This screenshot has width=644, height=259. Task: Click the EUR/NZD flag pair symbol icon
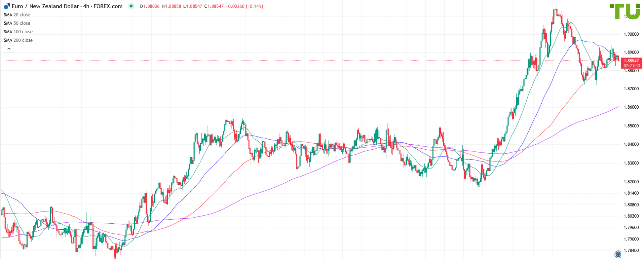coord(7,6)
